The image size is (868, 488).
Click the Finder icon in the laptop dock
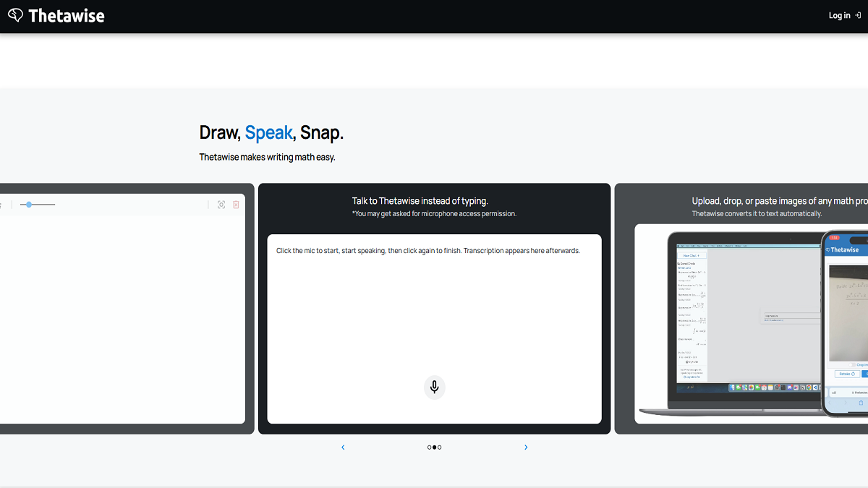[x=732, y=387]
